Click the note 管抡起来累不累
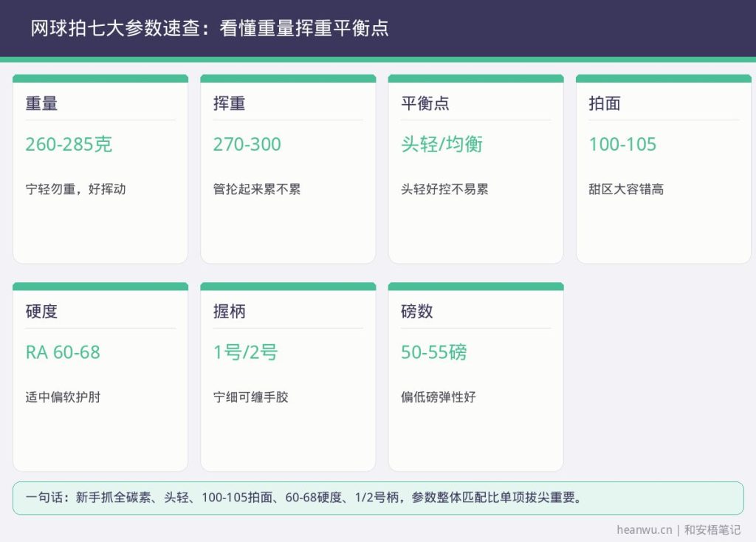Viewport: 756px width, 542px height. pos(256,189)
